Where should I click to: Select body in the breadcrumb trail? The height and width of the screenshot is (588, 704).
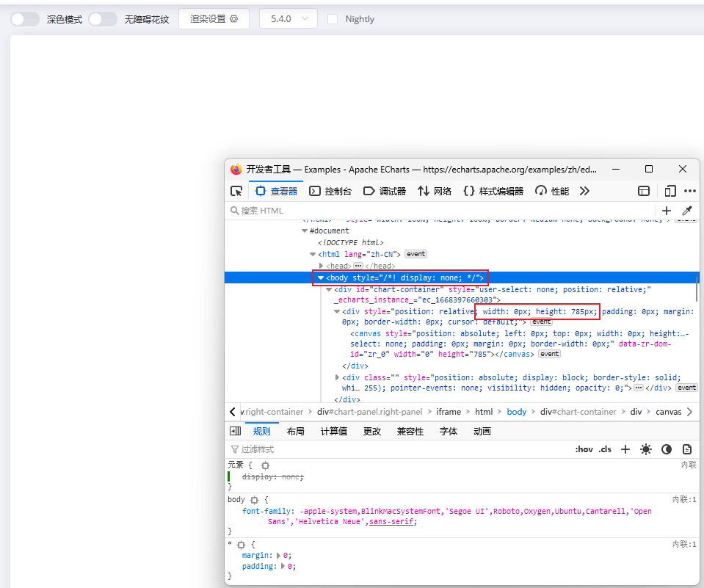pyautogui.click(x=516, y=412)
